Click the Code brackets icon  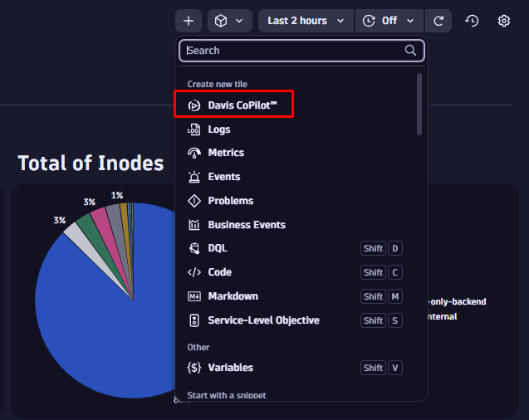click(194, 272)
